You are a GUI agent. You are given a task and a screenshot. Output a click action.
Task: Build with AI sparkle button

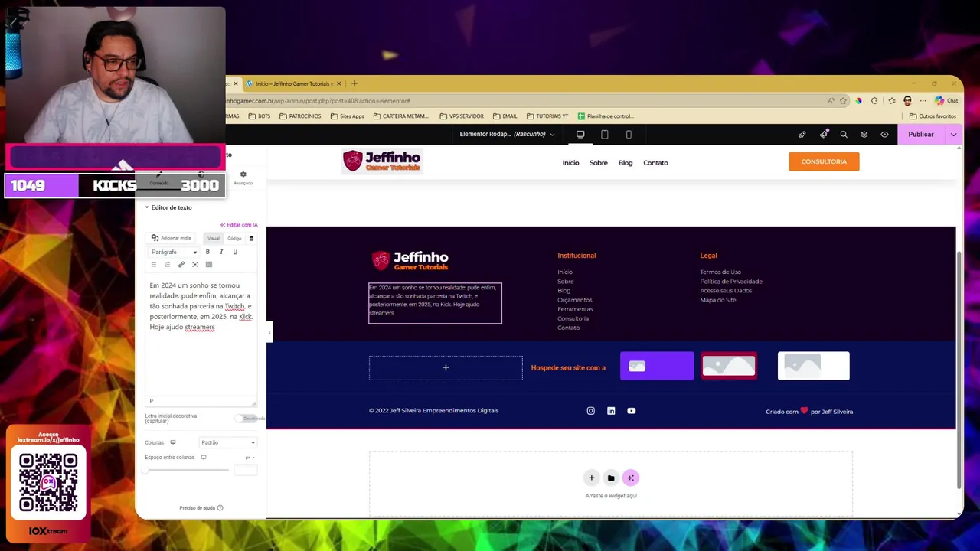(631, 478)
